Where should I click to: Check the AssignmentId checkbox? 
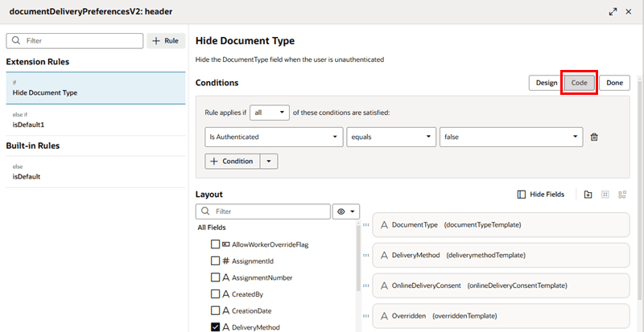215,261
